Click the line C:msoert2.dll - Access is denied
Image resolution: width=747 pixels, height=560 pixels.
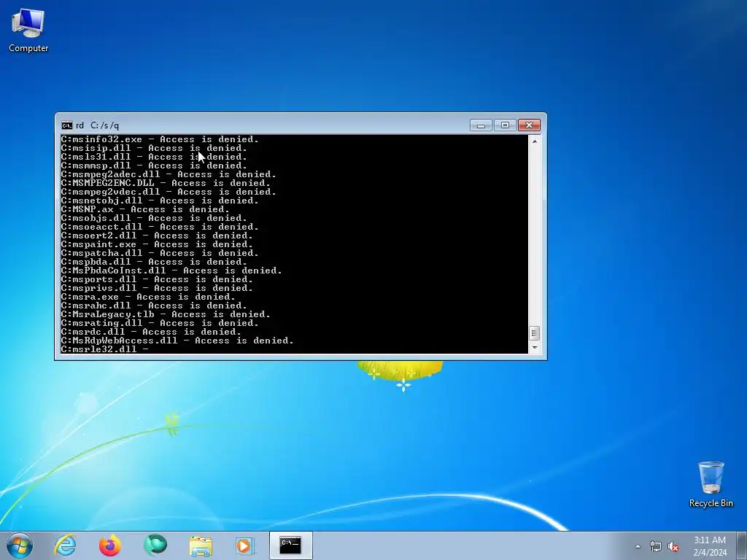pos(158,236)
